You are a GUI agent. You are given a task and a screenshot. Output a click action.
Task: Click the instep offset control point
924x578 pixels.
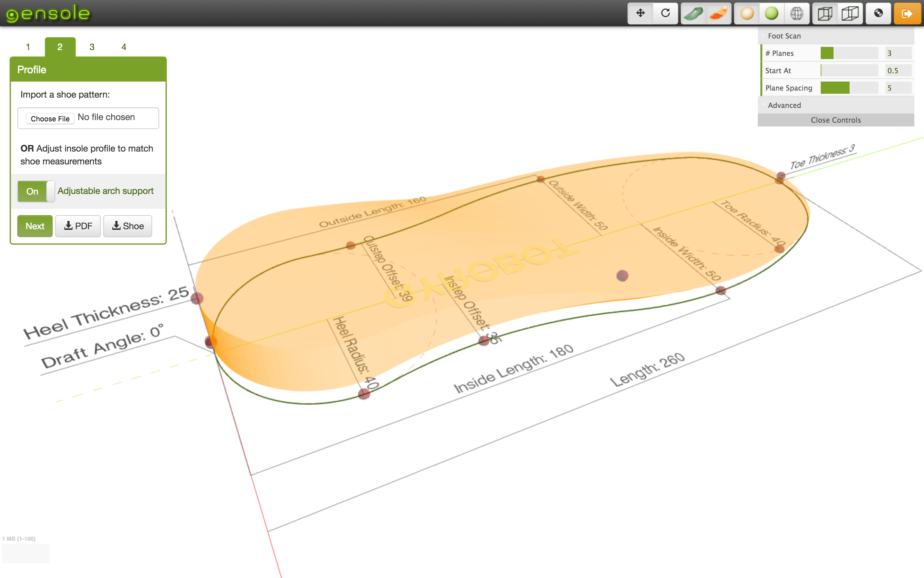coord(484,341)
